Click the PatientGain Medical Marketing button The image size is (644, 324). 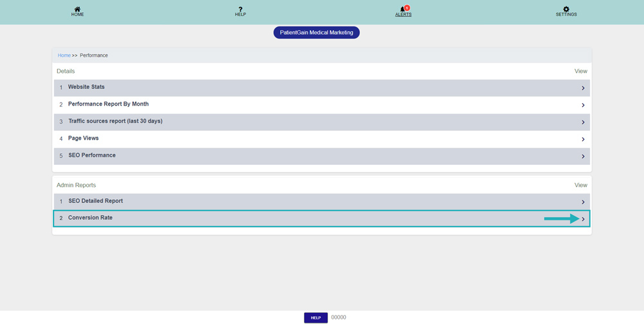[x=317, y=32]
